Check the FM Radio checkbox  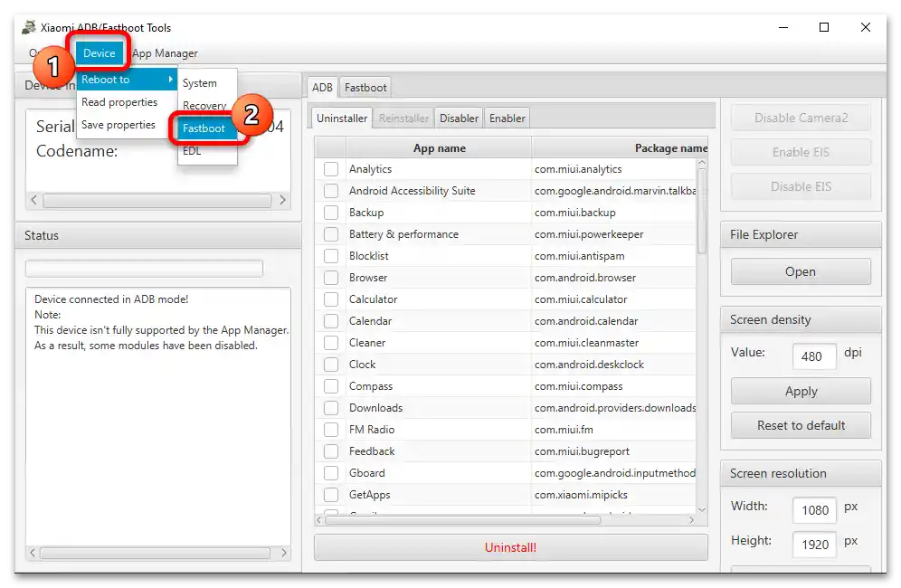pos(331,430)
